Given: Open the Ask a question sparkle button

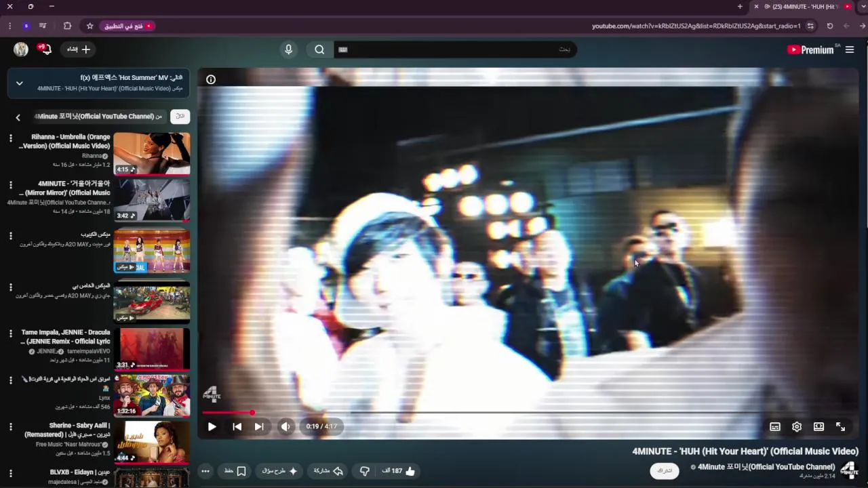Looking at the screenshot, I should 279,471.
